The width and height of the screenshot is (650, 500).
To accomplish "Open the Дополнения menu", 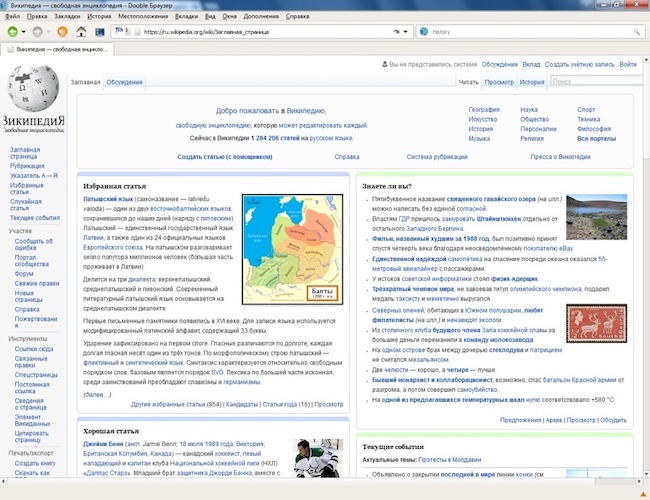I will click(x=261, y=16).
